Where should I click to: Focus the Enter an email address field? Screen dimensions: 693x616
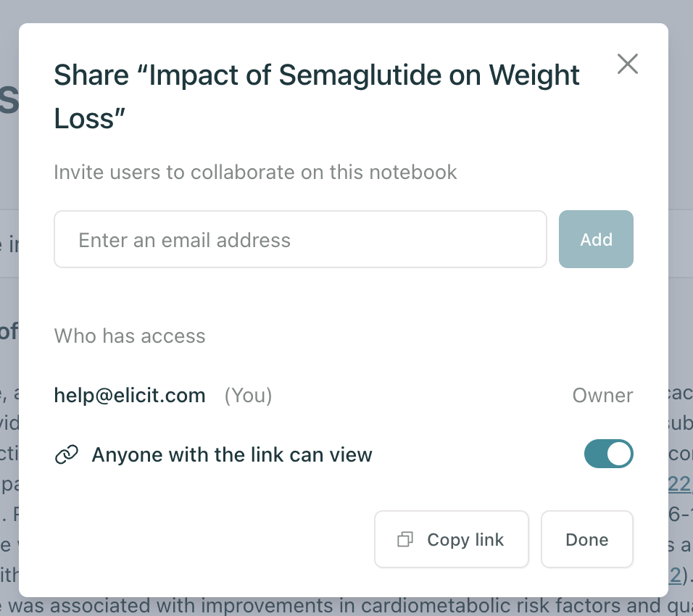[x=300, y=239]
